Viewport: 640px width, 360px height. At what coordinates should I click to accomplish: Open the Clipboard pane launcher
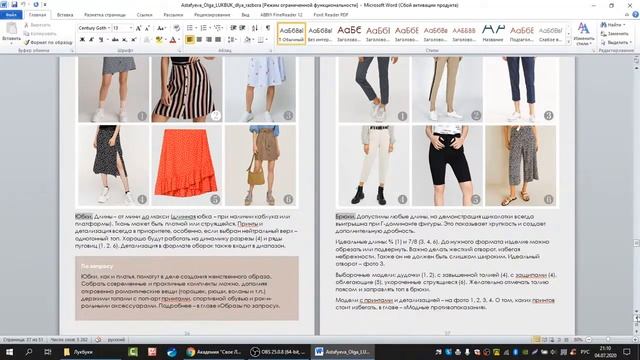(73, 51)
